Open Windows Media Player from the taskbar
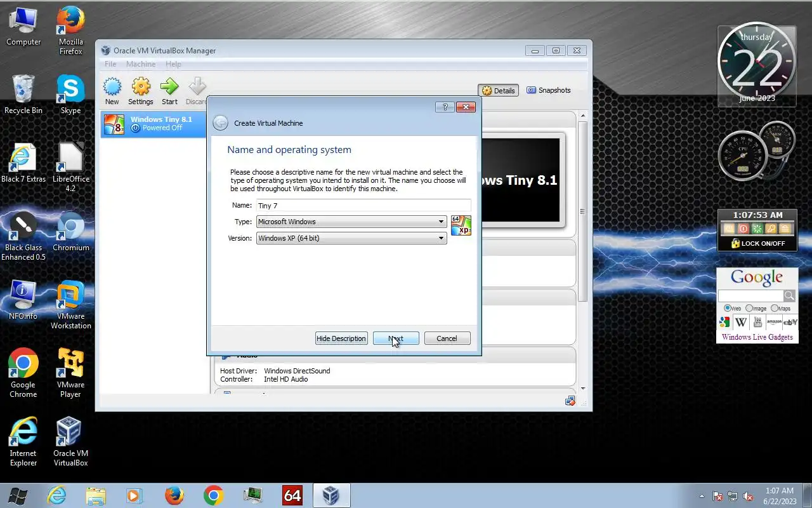 pyautogui.click(x=134, y=495)
